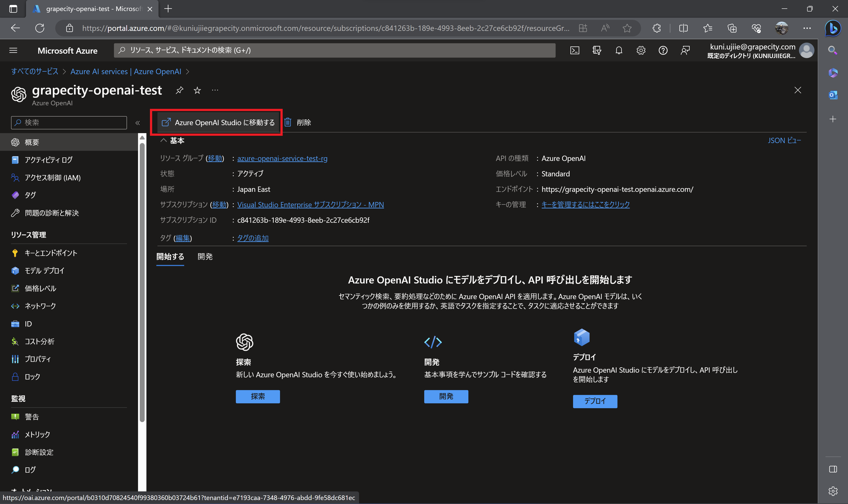848x504 pixels.
Task: Open プロパティ menu item
Action: click(69, 359)
